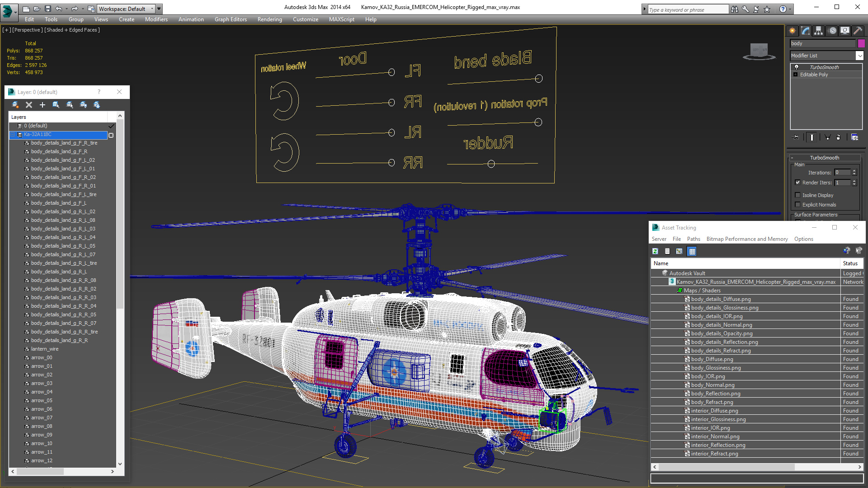This screenshot has width=868, height=488.
Task: Open Configure Modifier Sets icon
Action: 854,137
